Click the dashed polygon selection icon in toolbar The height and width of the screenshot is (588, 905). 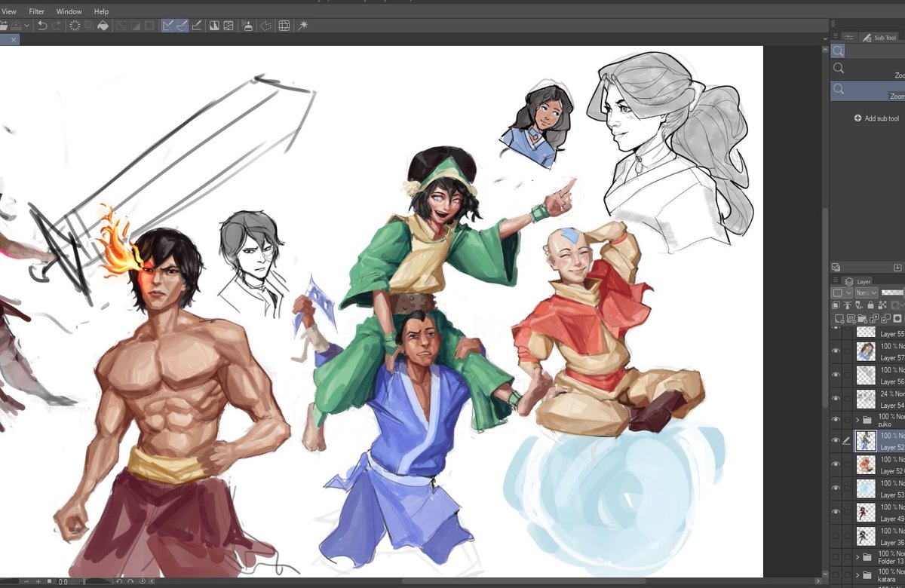click(265, 25)
